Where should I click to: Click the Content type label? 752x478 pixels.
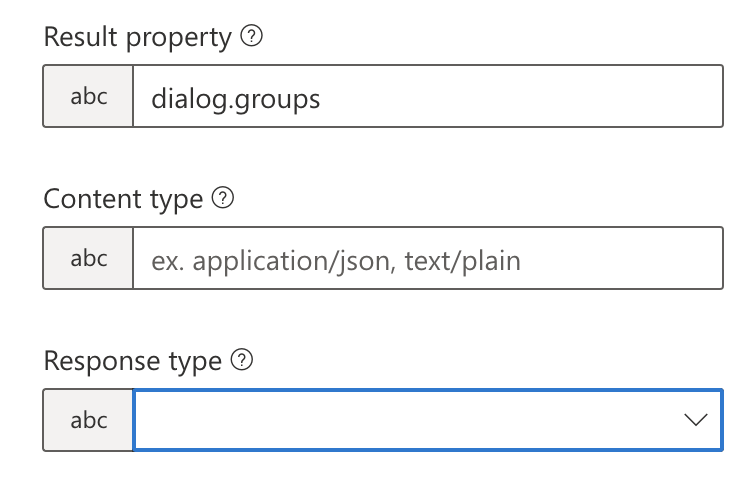[x=123, y=199]
